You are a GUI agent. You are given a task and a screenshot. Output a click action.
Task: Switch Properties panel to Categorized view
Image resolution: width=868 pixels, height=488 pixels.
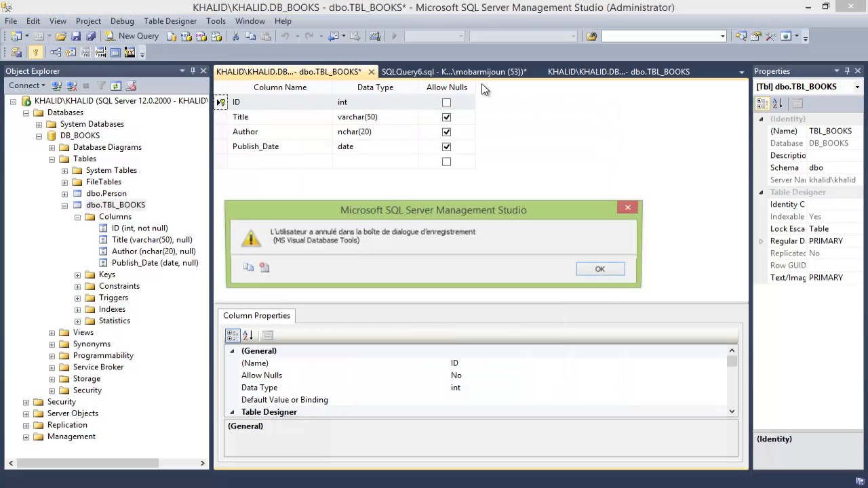pos(762,103)
